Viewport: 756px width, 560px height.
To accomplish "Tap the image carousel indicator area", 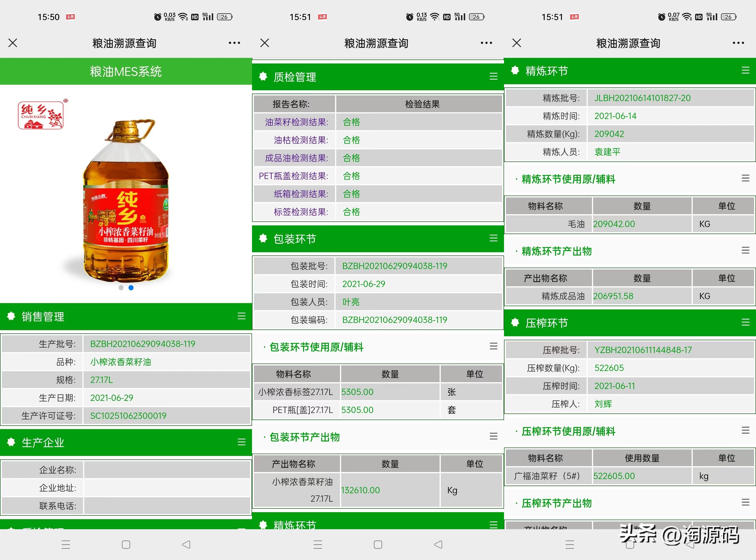I will click(126, 288).
